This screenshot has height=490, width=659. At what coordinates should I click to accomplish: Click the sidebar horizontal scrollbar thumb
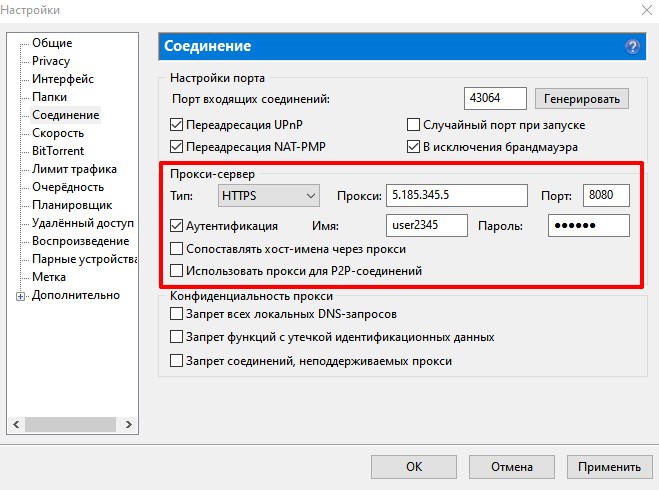(x=70, y=424)
